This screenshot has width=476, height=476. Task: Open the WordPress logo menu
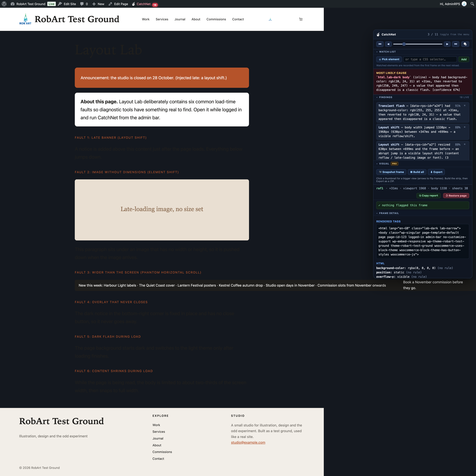pos(4,4)
